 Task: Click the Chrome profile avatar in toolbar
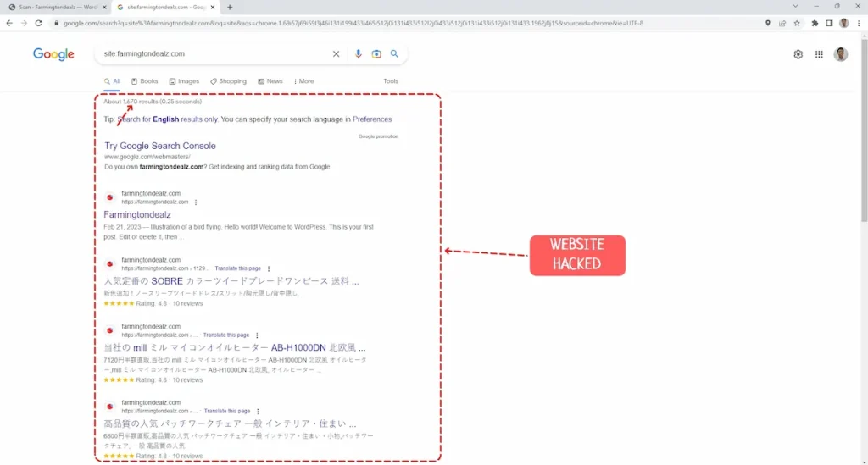coord(843,23)
